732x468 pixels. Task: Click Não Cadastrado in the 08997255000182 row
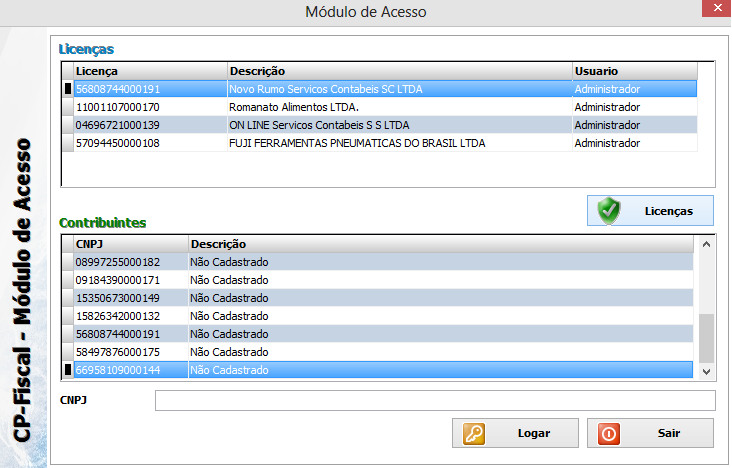(x=229, y=262)
